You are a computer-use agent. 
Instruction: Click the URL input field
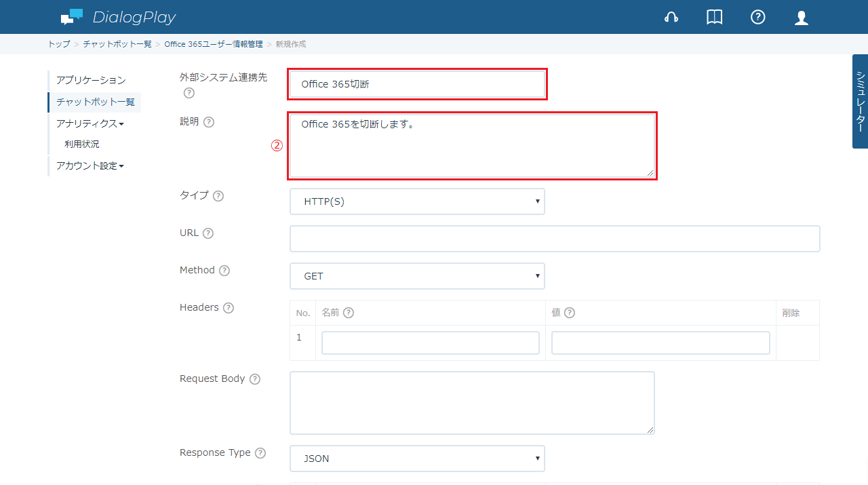555,239
